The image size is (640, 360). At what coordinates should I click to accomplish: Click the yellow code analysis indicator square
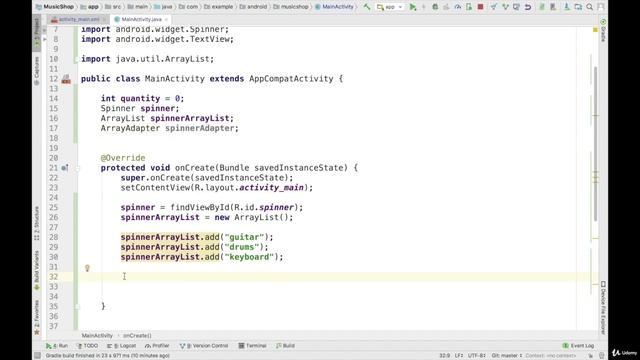tap(595, 30)
